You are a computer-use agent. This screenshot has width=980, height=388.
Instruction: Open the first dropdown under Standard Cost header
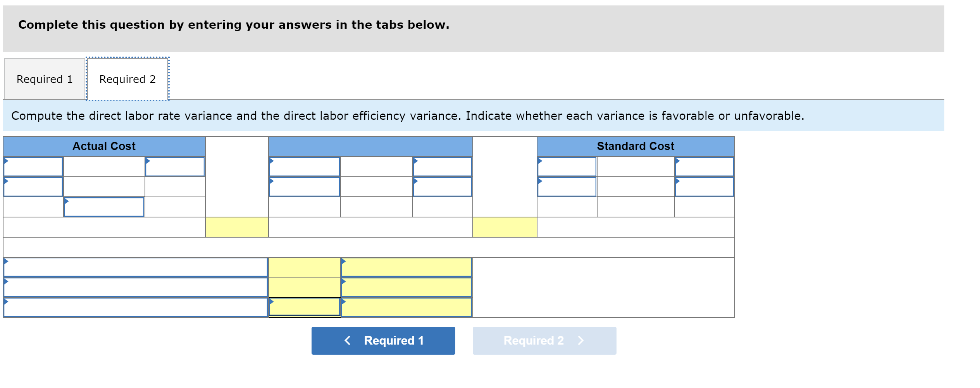coord(567,167)
